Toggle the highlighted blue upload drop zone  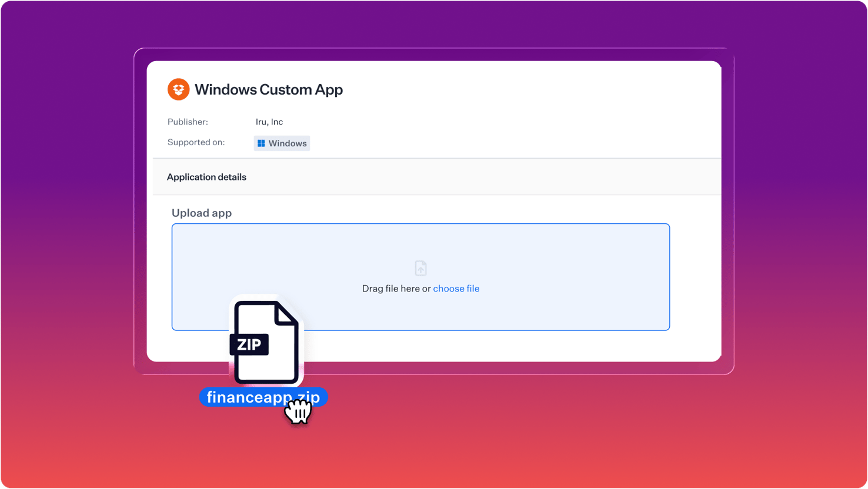(420, 277)
